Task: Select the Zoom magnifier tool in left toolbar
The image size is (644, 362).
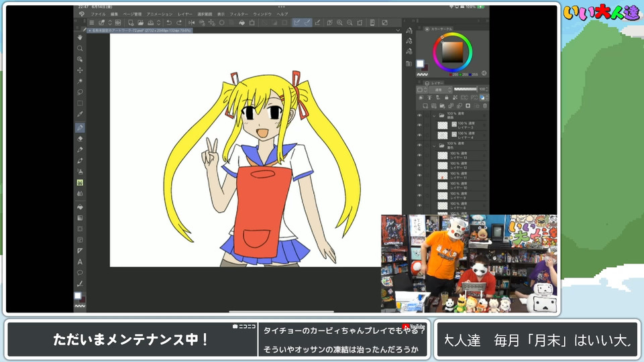Action: click(80, 48)
